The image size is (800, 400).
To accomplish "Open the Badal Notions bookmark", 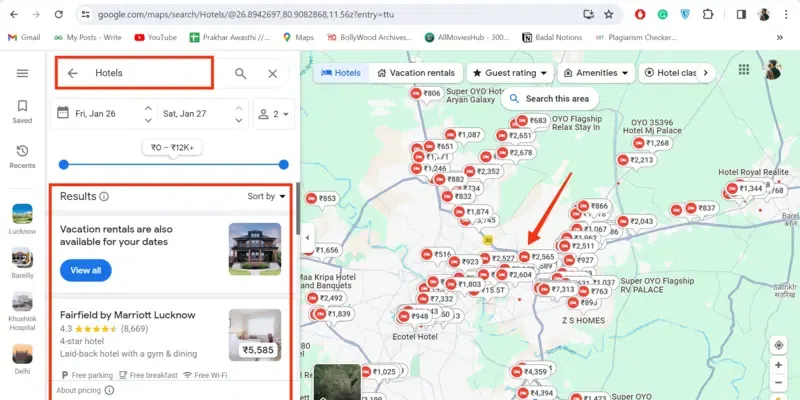I will point(552,37).
